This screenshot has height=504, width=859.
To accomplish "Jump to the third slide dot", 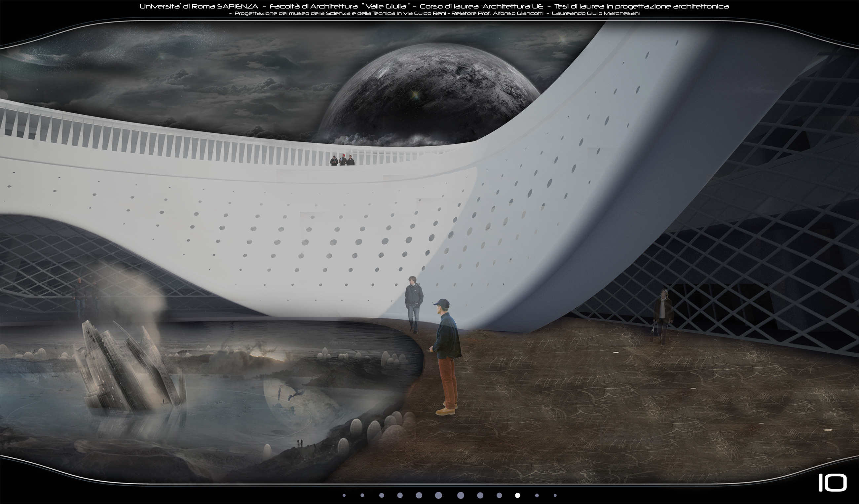I will (382, 495).
